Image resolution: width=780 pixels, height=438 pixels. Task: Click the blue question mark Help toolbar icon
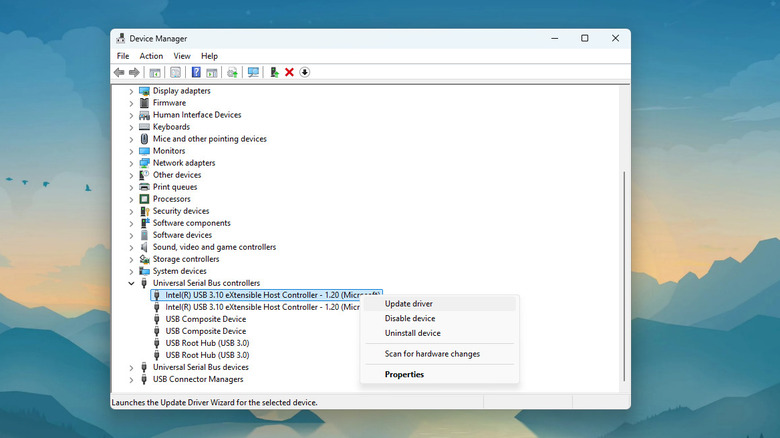196,72
